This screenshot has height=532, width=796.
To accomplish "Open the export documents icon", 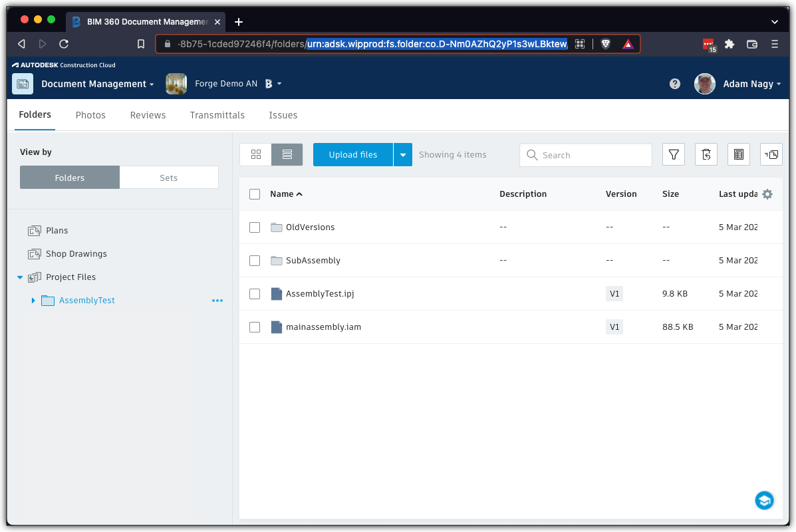I will pyautogui.click(x=771, y=154).
